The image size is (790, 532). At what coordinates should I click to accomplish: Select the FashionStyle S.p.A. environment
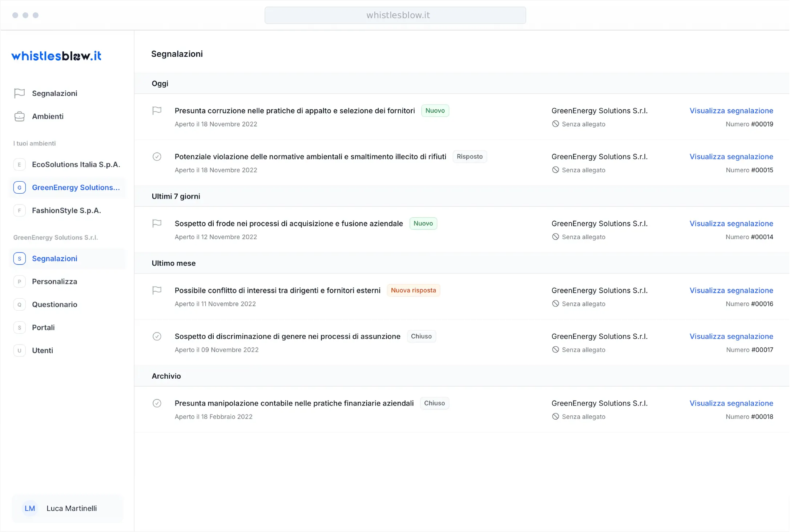[x=66, y=210]
